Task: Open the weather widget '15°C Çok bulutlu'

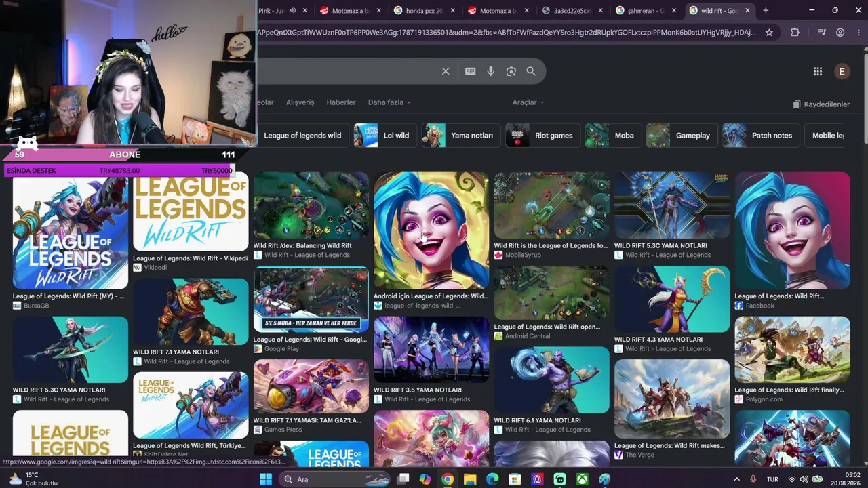Action: pyautogui.click(x=33, y=479)
